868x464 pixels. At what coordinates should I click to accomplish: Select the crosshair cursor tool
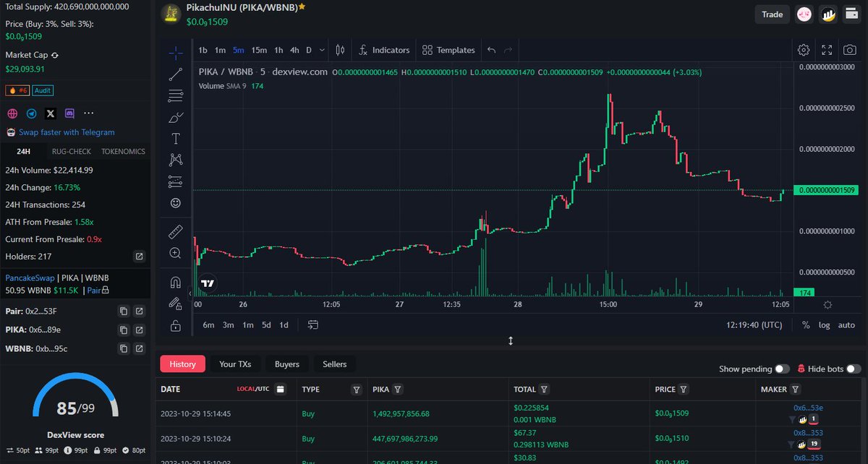point(175,52)
